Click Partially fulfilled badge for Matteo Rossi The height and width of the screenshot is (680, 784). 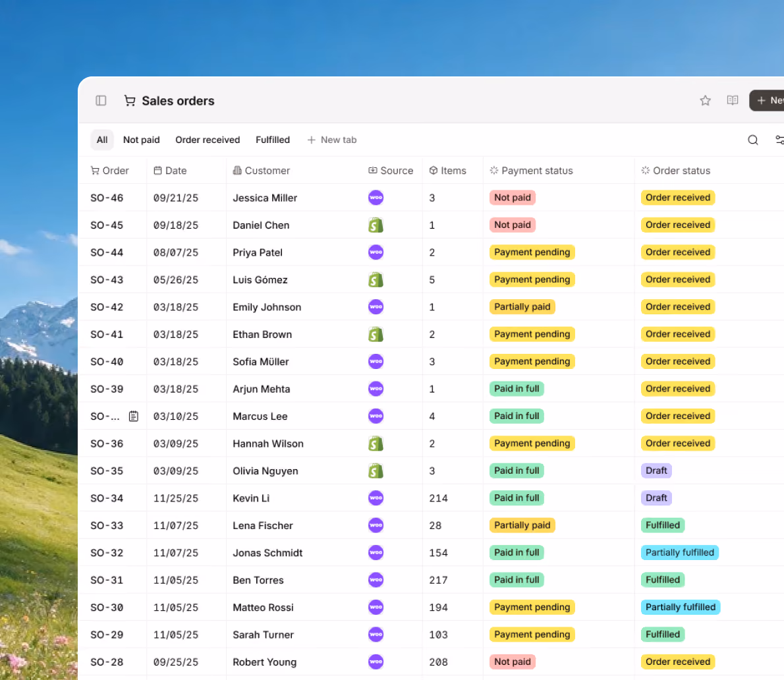681,607
